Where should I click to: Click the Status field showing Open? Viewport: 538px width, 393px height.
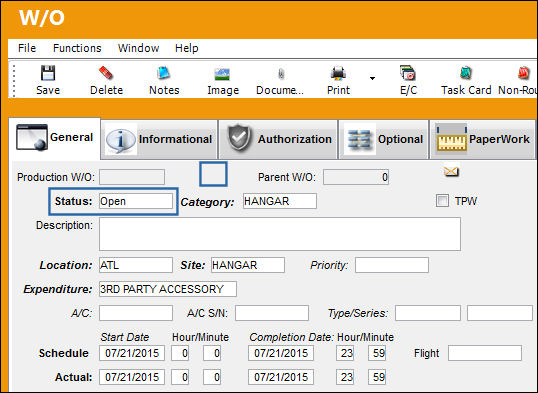[136, 201]
